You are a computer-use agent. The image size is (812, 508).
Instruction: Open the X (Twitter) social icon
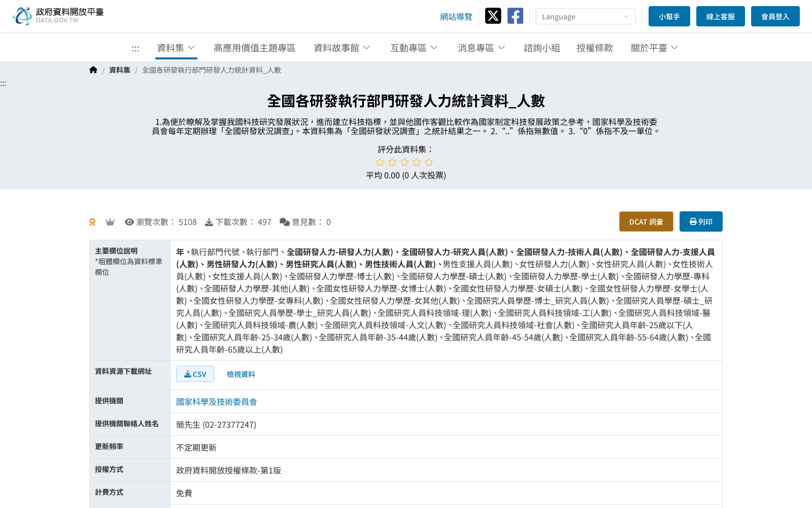(x=493, y=16)
